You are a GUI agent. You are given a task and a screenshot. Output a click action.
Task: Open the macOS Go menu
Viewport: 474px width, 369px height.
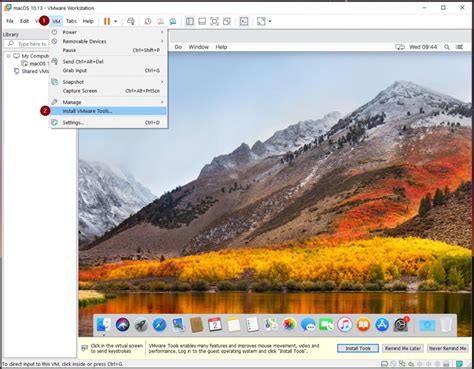178,47
